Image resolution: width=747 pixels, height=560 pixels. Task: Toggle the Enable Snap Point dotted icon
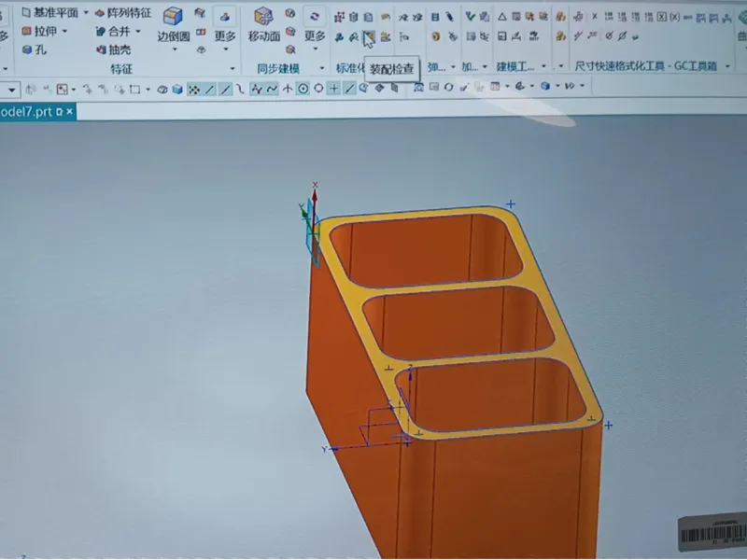(193, 90)
